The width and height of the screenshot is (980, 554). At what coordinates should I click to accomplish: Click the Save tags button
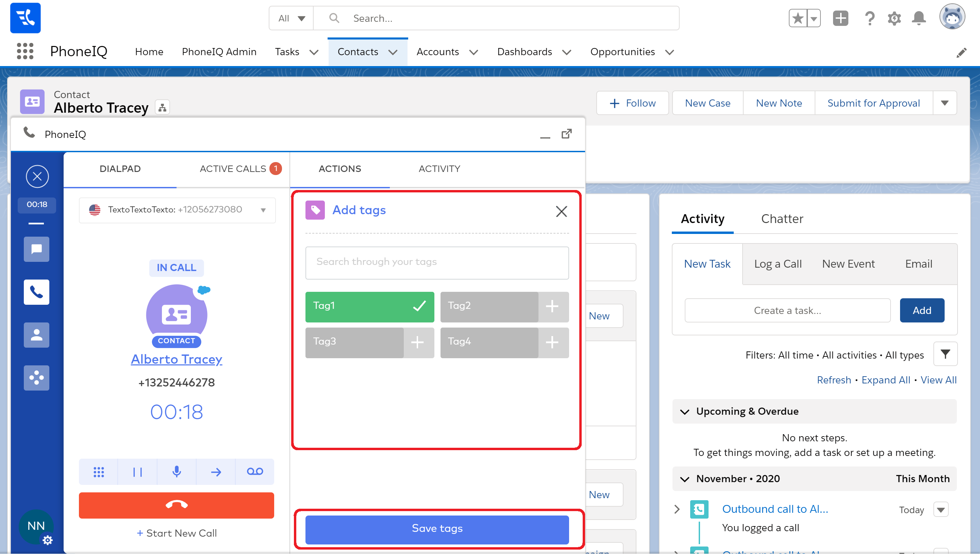pyautogui.click(x=437, y=529)
